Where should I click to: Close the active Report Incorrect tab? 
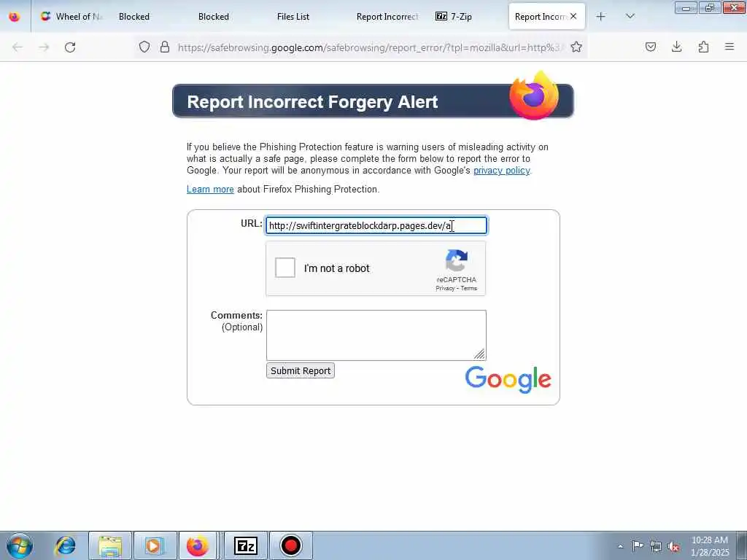(573, 16)
